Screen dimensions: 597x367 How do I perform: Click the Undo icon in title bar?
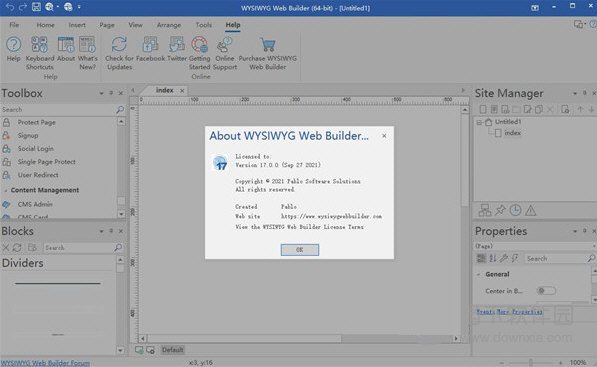coord(10,7)
